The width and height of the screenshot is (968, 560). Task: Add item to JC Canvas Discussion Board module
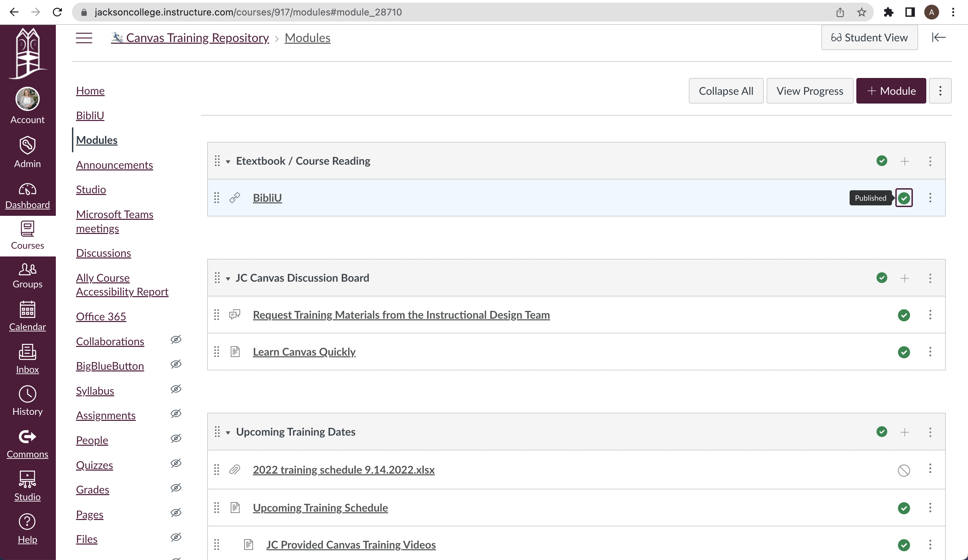pos(904,278)
